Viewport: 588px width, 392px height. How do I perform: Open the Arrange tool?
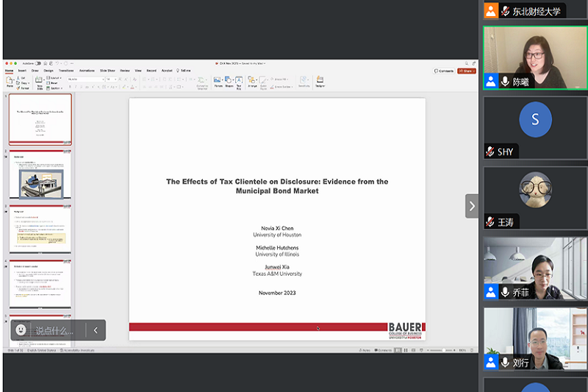click(x=252, y=81)
